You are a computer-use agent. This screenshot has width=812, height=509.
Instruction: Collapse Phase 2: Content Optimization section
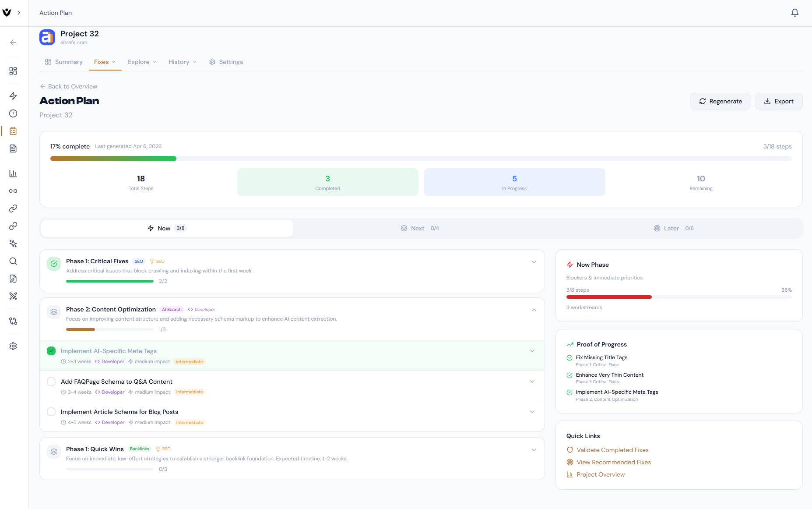tap(534, 310)
